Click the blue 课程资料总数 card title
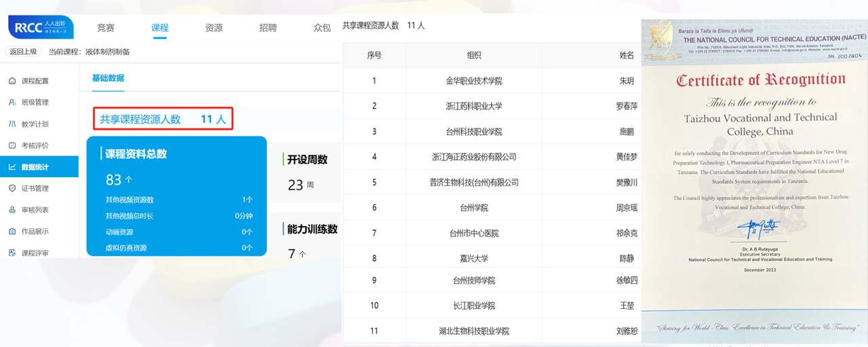The width and height of the screenshot is (868, 347). [136, 154]
